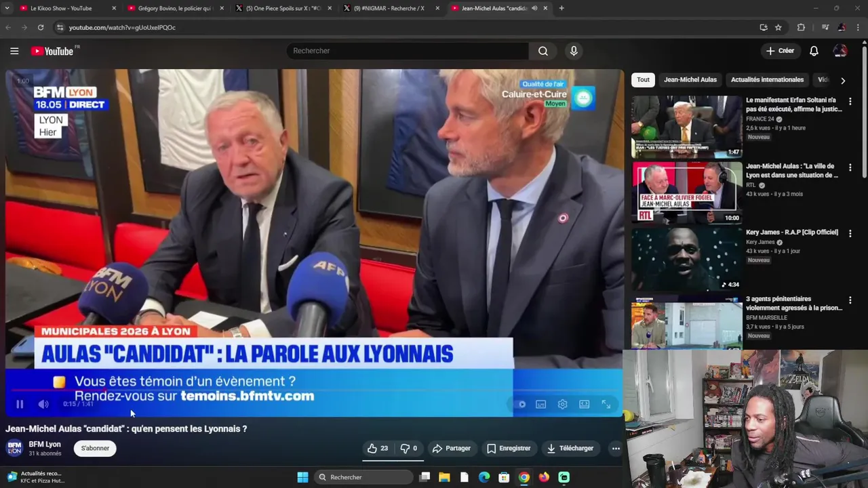This screenshot has height=488, width=868.
Task: Open the YouTube account avatar menu
Action: click(840, 51)
